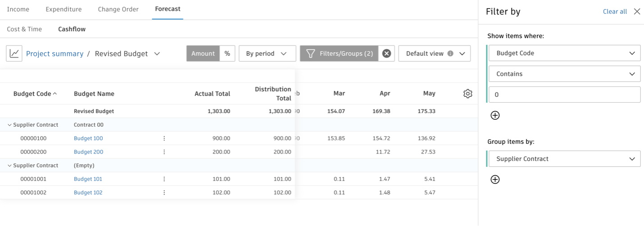Open the three-dot menu for Budget 101
This screenshot has height=227, width=644.
(164, 179)
